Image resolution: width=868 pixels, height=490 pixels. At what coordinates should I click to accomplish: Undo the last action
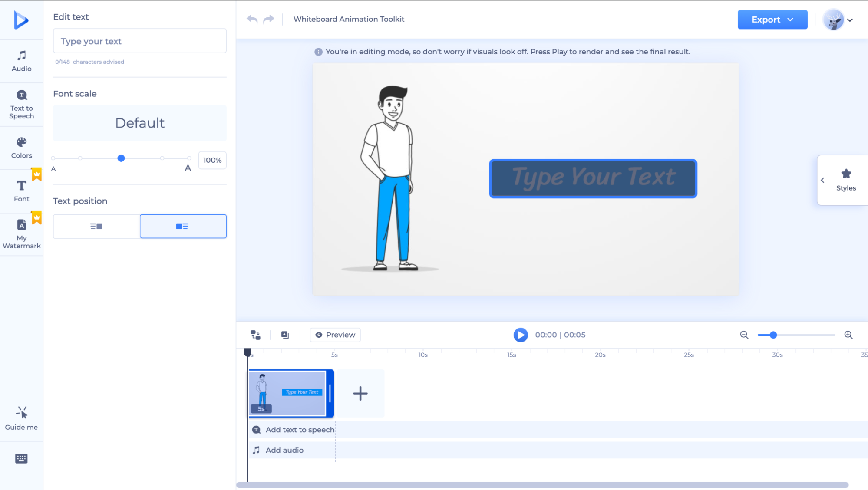(x=252, y=19)
